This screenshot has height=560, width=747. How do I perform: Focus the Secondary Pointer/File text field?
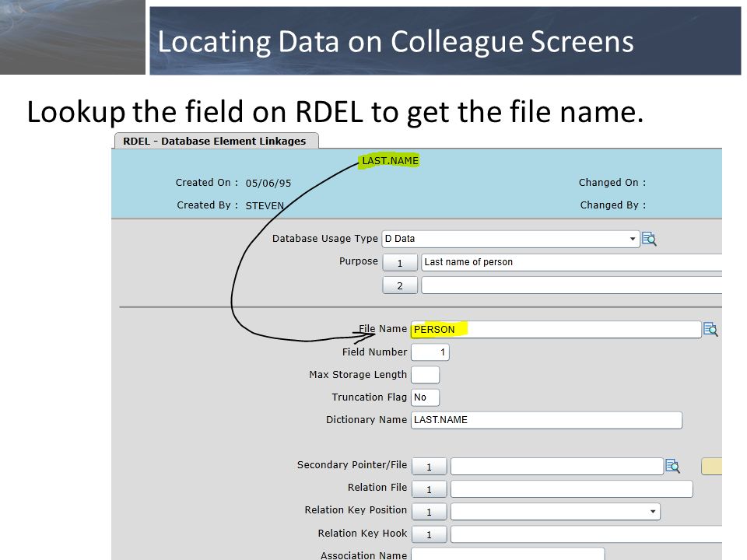[557, 466]
